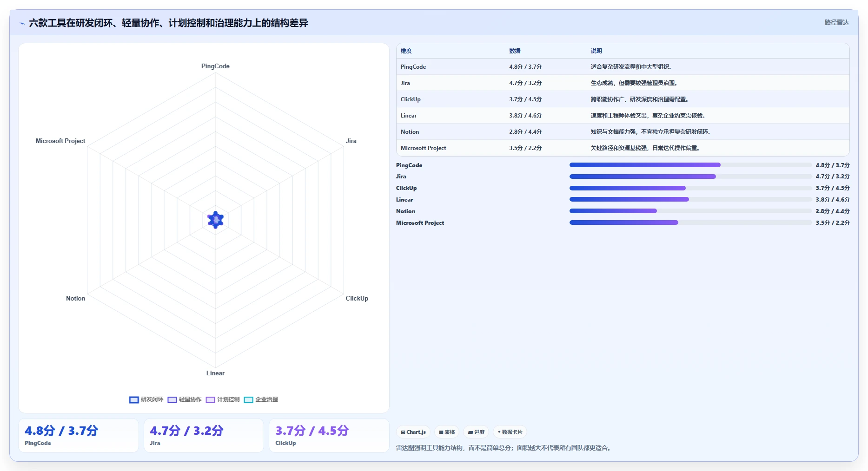Click the Linear radar axis label
The width and height of the screenshot is (868, 471).
pyautogui.click(x=215, y=373)
